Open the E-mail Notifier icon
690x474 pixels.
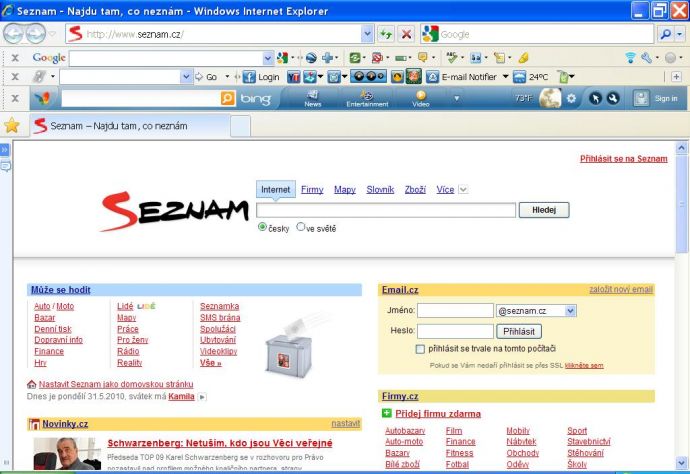click(432, 77)
